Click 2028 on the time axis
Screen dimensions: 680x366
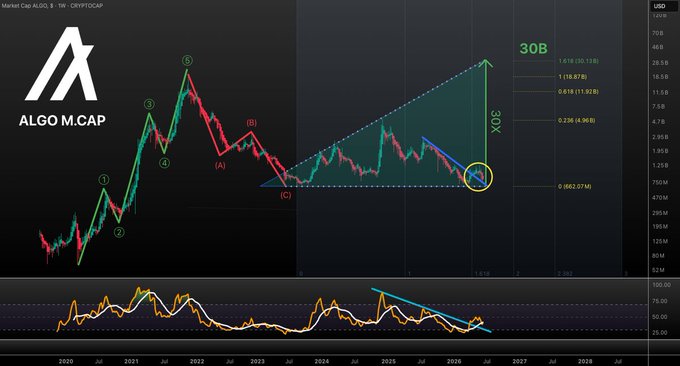point(585,361)
